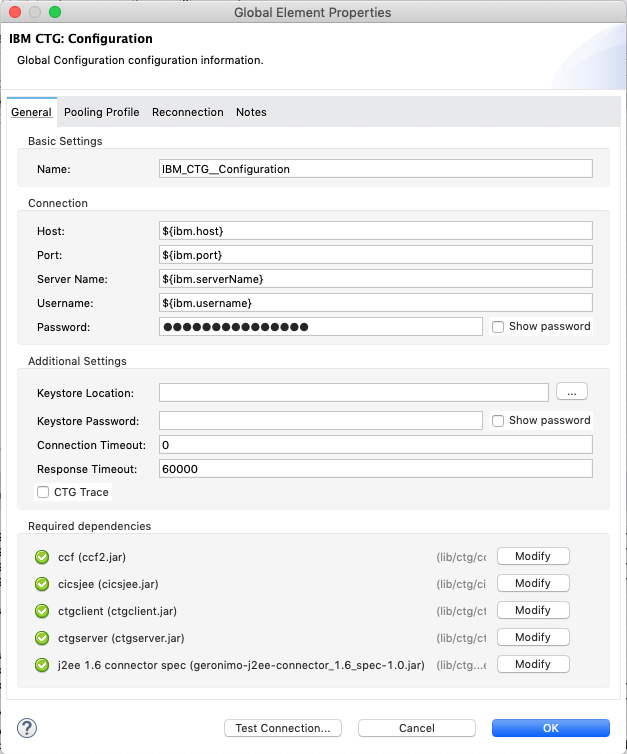Click the help question mark icon
This screenshot has height=754, width=627.
click(27, 727)
